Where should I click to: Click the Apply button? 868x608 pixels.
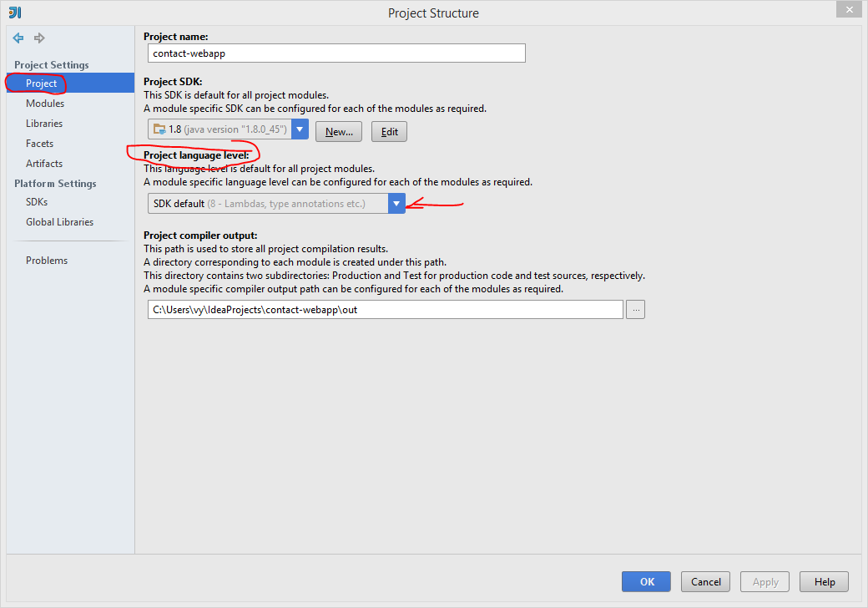tap(765, 581)
